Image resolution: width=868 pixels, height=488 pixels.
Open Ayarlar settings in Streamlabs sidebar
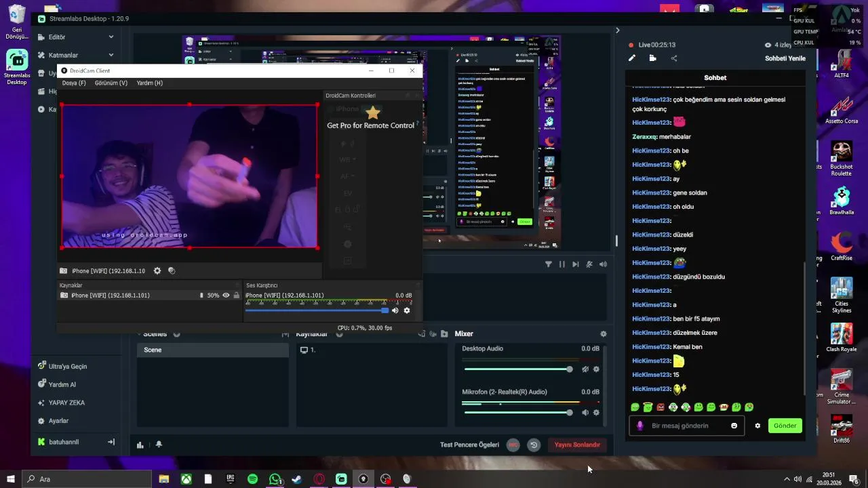[x=54, y=421]
